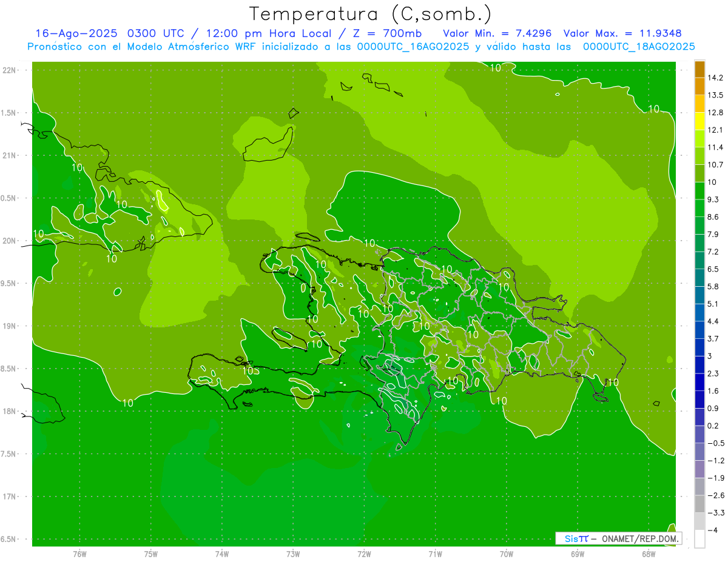The image size is (728, 562).
Task: Click legend swatch between 12.8 and 13.5
Action: point(699,104)
